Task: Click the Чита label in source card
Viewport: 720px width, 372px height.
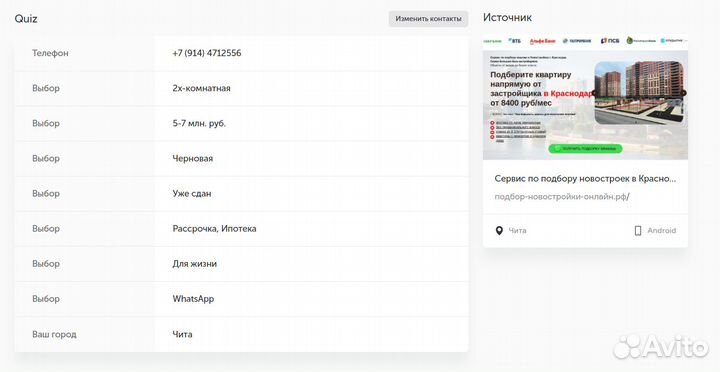Action: 517,231
